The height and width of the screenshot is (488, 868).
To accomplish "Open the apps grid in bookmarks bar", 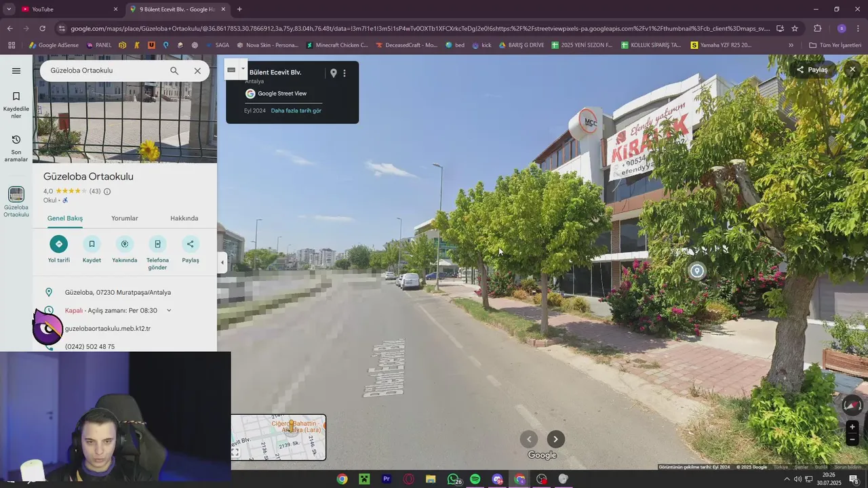I will tap(12, 45).
